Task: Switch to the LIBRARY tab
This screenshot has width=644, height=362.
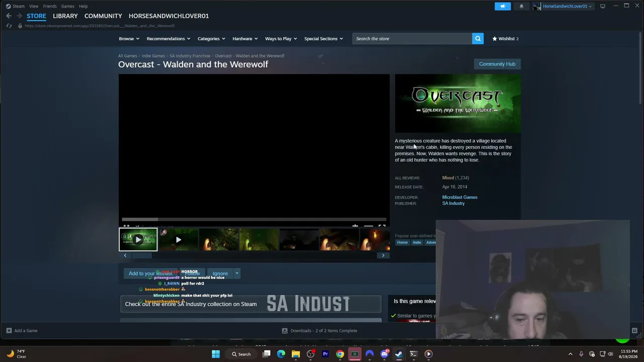Action: 65,16
